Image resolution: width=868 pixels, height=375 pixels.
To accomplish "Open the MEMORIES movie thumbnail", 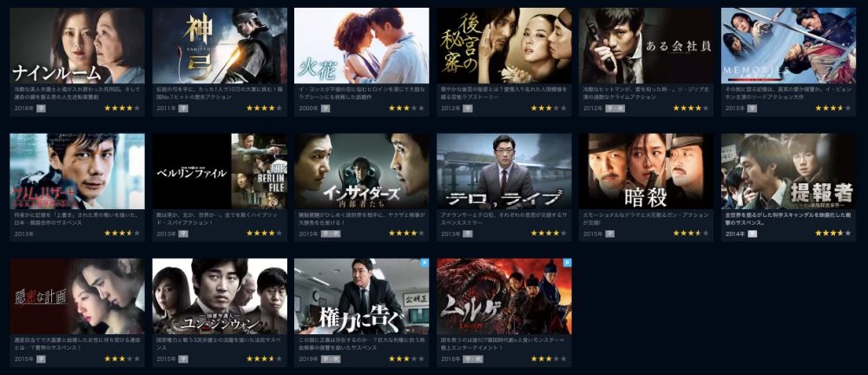I will click(788, 45).
